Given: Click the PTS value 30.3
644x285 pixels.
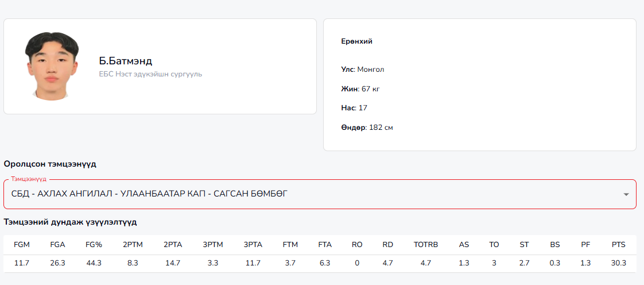Looking at the screenshot, I should 618,263.
